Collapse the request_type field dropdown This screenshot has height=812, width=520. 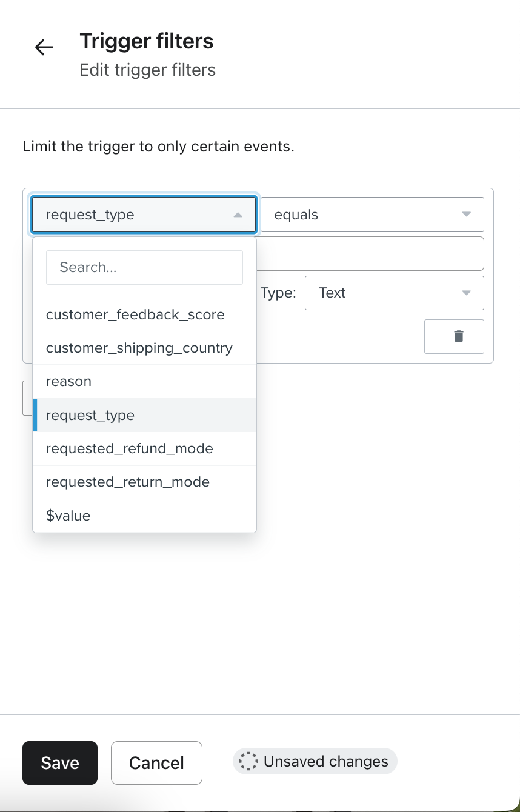[x=144, y=215]
